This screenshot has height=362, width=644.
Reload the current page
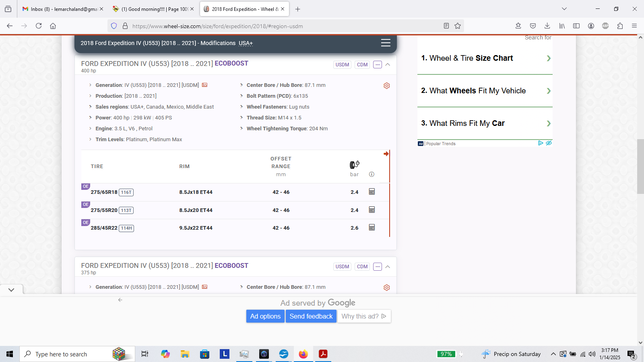pos(39,26)
